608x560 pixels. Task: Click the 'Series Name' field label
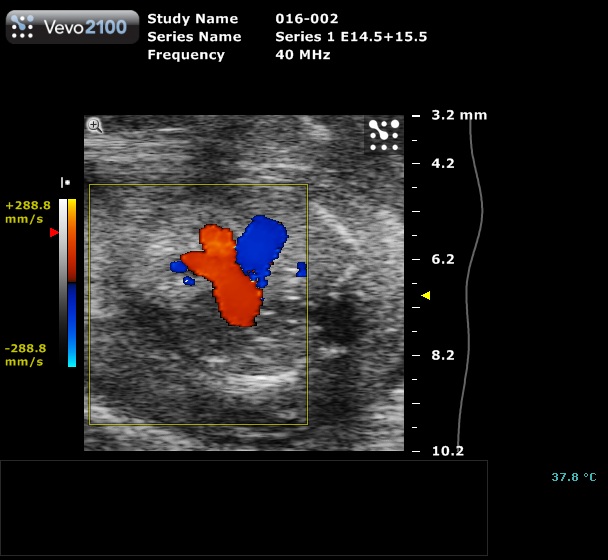(x=194, y=37)
